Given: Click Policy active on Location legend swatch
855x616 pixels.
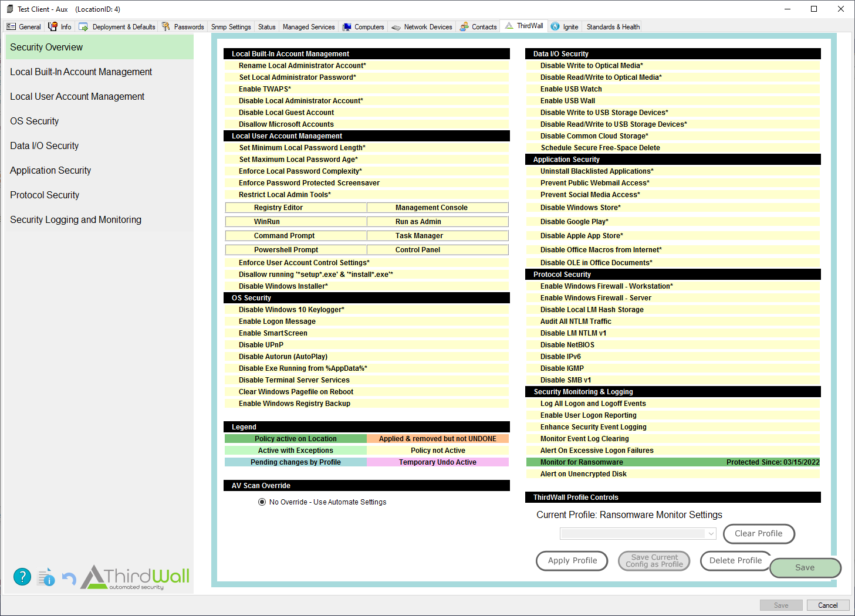Looking at the screenshot, I should point(296,438).
